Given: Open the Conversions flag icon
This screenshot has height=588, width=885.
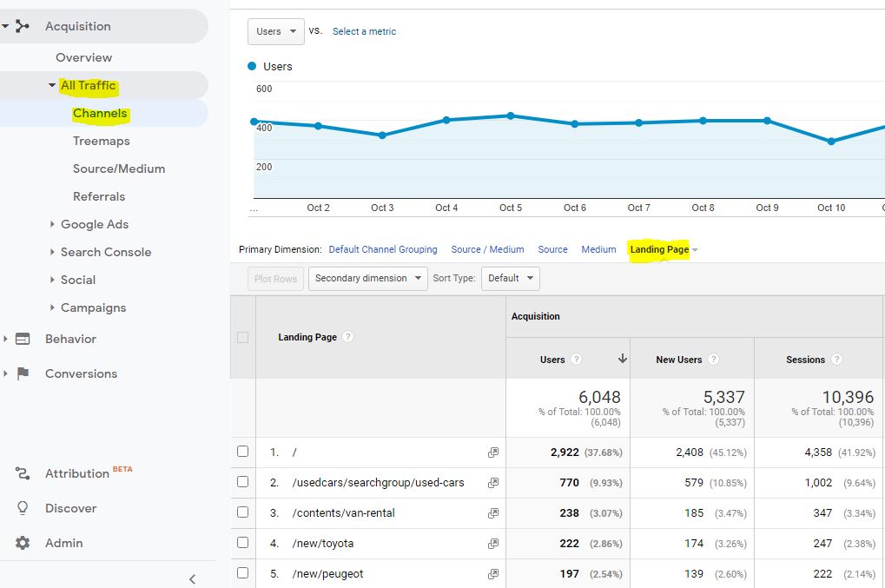Looking at the screenshot, I should coord(21,373).
